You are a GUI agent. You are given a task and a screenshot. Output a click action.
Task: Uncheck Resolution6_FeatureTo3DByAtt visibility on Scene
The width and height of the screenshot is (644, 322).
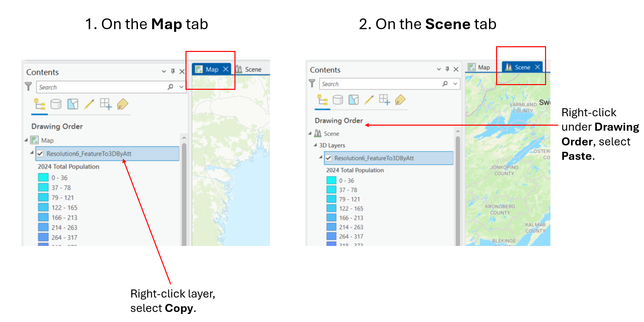[328, 158]
